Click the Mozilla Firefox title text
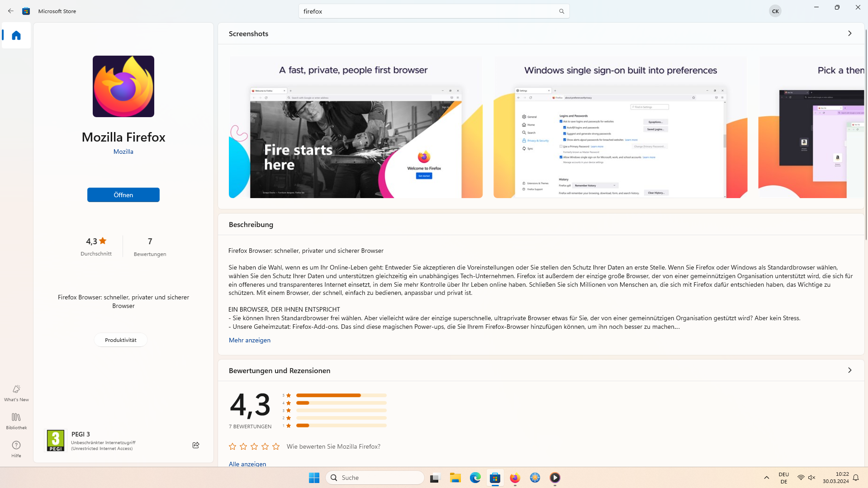 [123, 137]
